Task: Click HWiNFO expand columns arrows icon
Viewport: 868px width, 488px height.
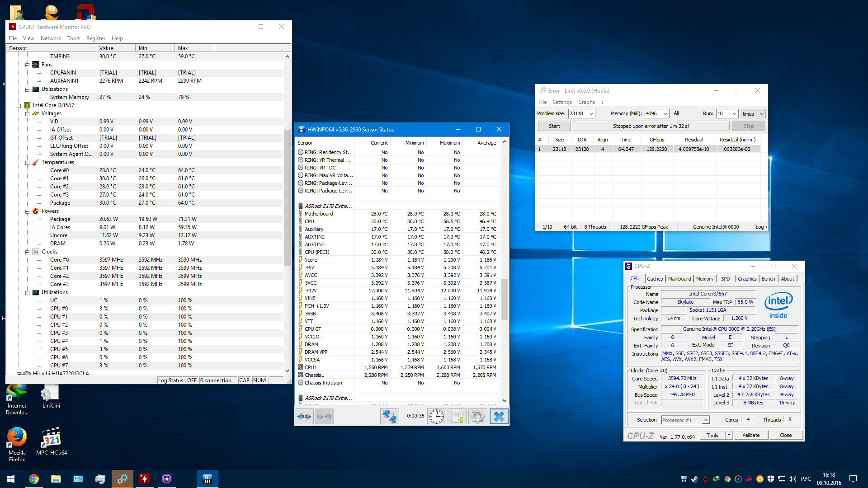Action: [304, 417]
